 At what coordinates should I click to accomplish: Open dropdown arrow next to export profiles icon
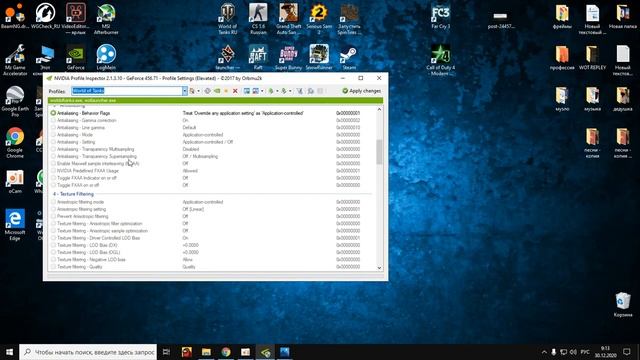click(x=277, y=91)
